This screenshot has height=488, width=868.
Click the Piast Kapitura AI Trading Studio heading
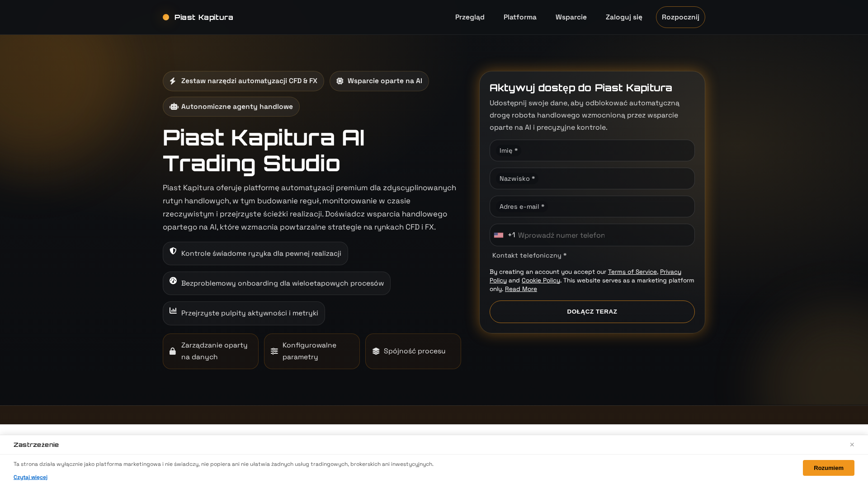click(x=264, y=150)
